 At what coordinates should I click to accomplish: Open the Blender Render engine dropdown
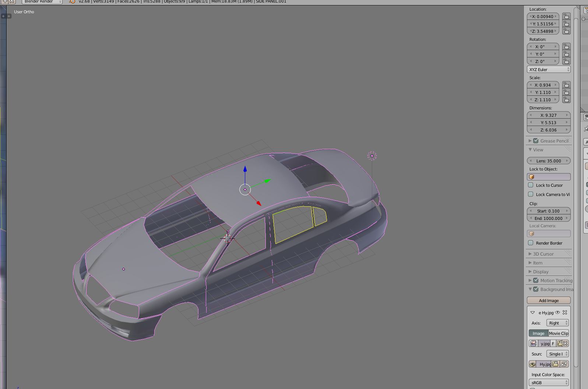tap(42, 2)
